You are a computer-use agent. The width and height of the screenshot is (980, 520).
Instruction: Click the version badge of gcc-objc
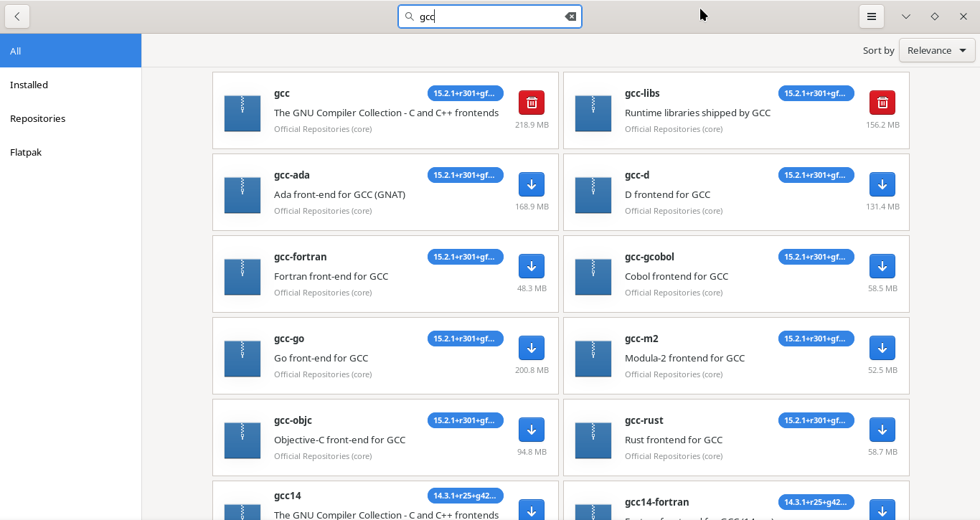(x=466, y=420)
